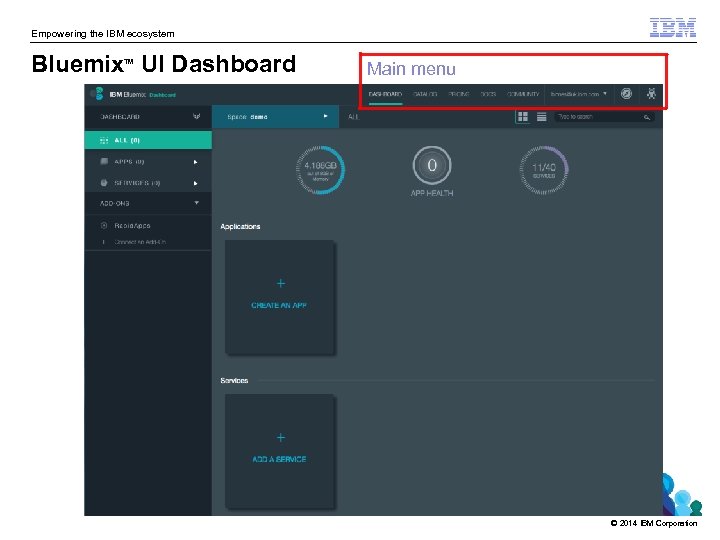The image size is (720, 540).
Task: Open the RapidApps add-on link
Action: click(132, 226)
